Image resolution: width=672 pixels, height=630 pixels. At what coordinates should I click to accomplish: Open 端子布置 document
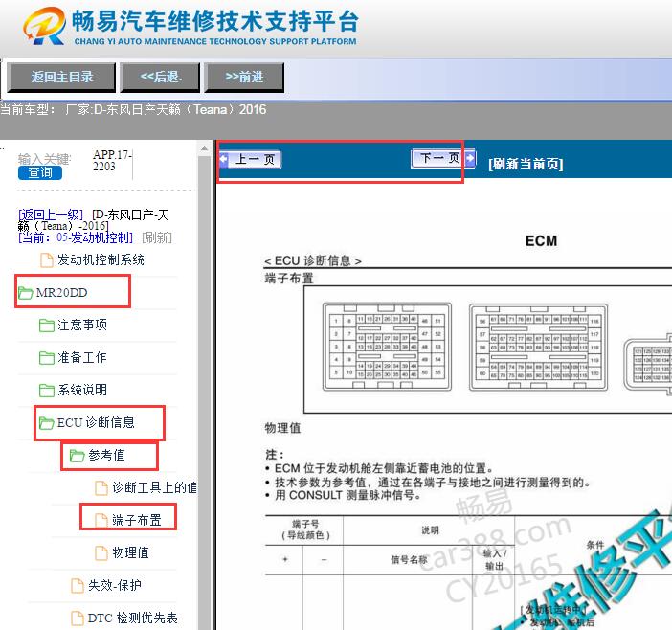tap(137, 520)
